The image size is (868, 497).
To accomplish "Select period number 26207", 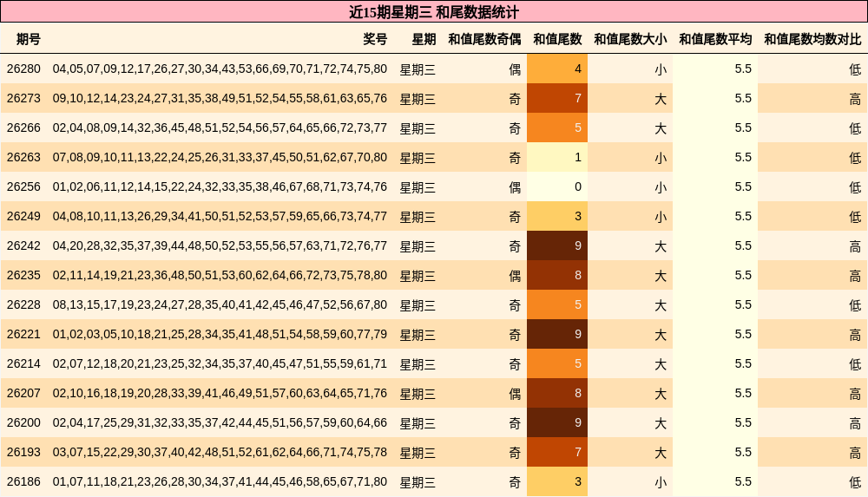I will pyautogui.click(x=23, y=393).
